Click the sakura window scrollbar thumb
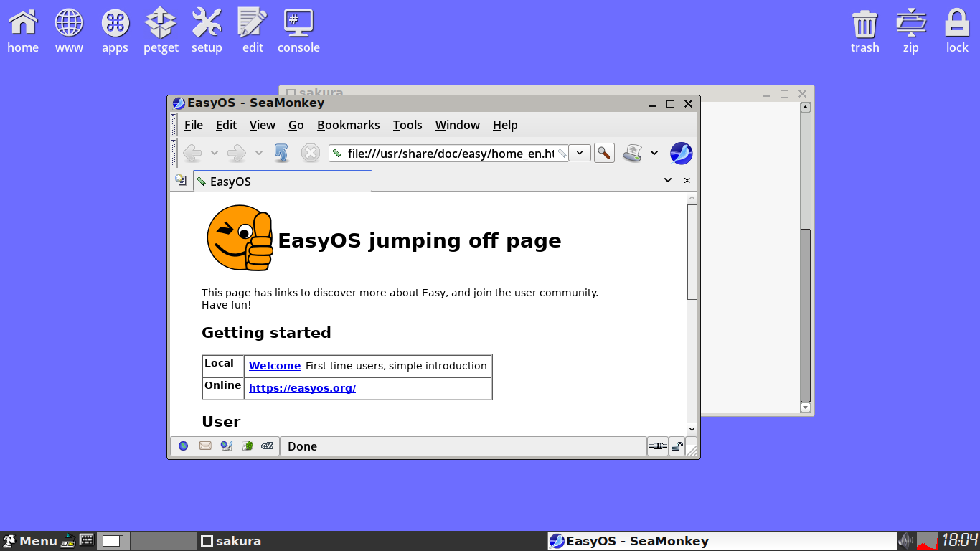The image size is (980, 551). coord(806,316)
